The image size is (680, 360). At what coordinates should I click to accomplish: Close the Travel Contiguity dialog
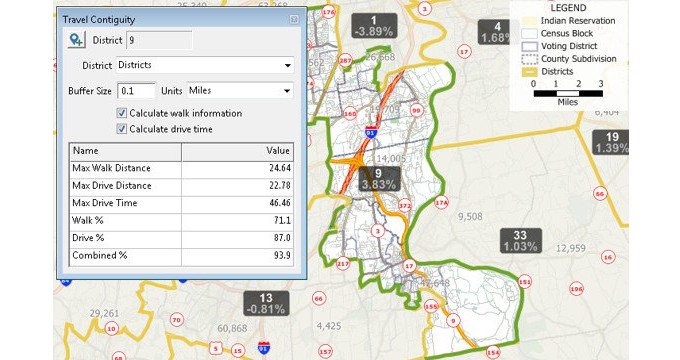coord(294,19)
